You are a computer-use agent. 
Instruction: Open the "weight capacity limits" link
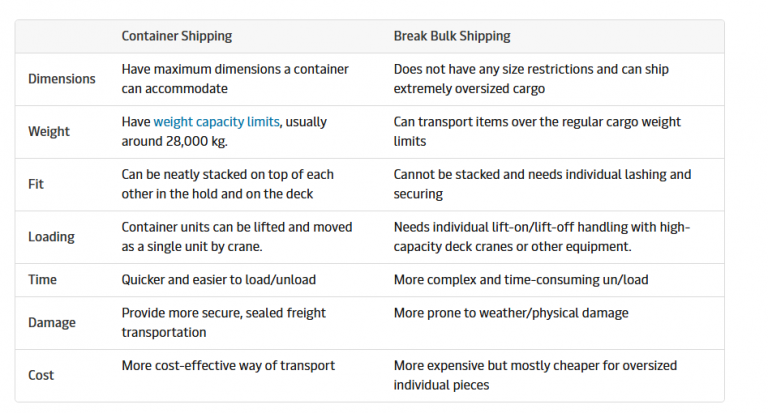point(217,122)
